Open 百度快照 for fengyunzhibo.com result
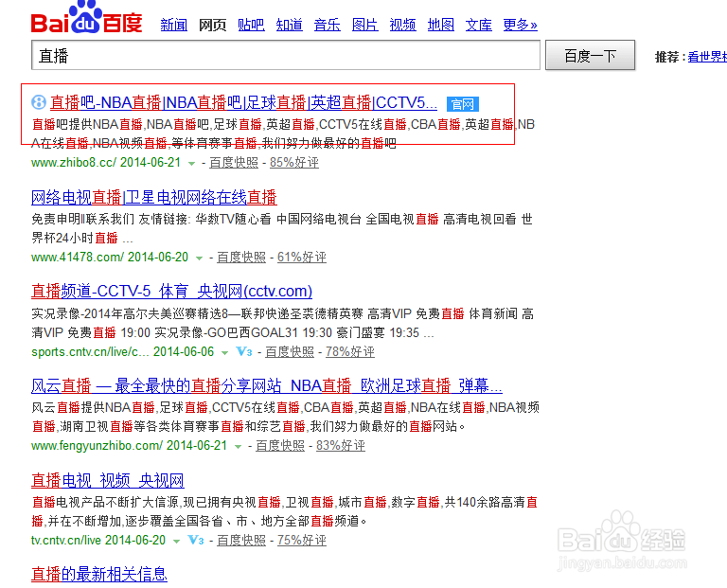727x588 pixels. point(280,446)
